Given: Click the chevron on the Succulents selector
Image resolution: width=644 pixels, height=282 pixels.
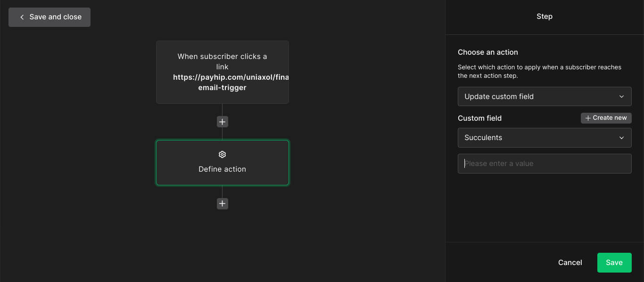Looking at the screenshot, I should [621, 138].
